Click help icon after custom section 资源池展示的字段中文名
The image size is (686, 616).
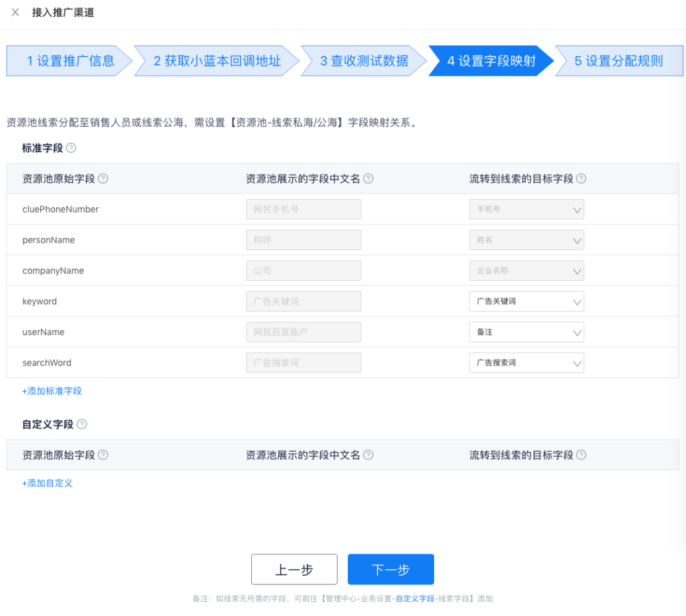coord(368,455)
